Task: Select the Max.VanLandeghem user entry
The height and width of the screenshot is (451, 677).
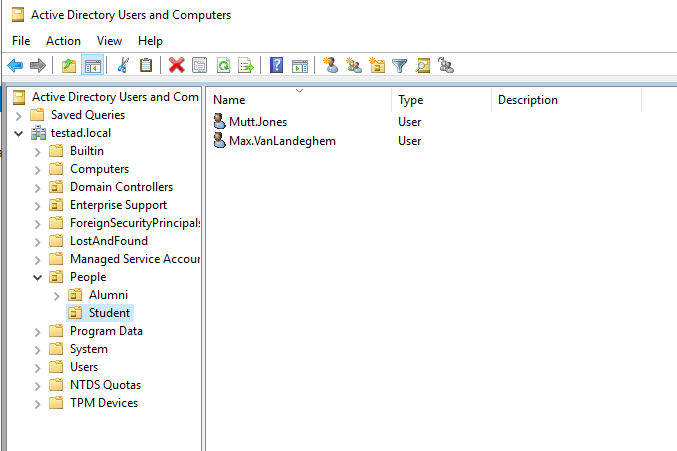Action: [x=282, y=141]
